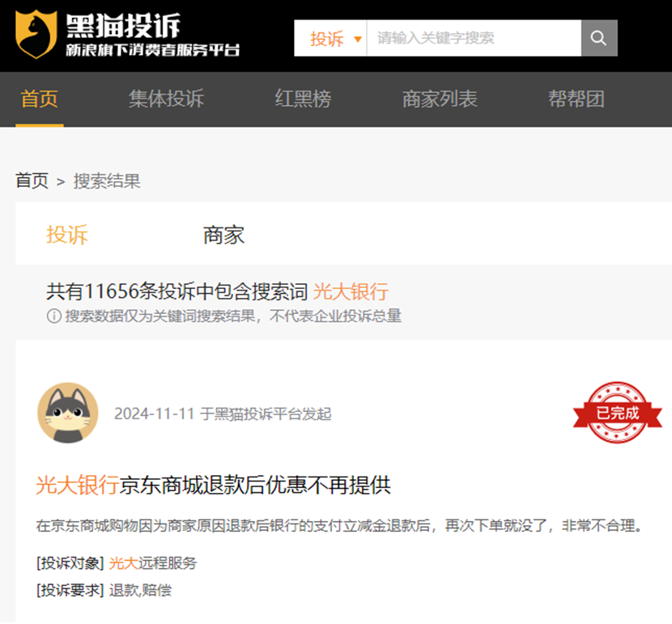Click the red 已完成 status stamp
Viewport: 672px width, 624px height.
click(618, 413)
